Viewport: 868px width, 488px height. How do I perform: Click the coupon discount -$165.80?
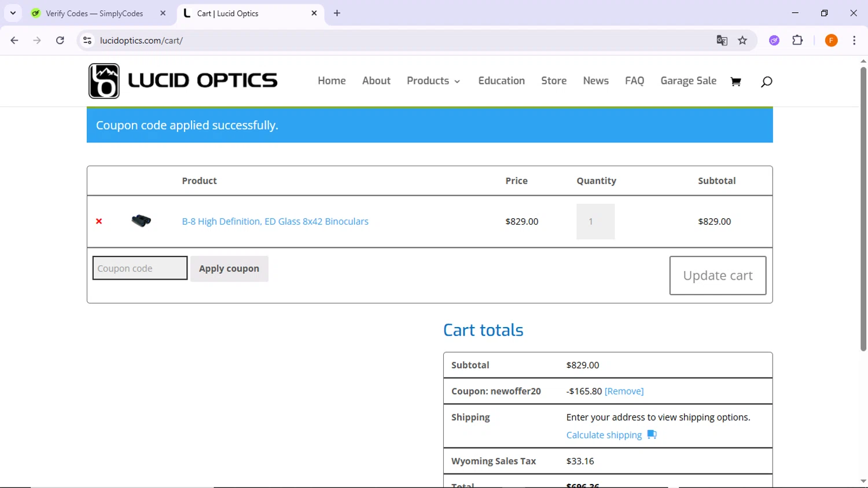click(x=584, y=391)
